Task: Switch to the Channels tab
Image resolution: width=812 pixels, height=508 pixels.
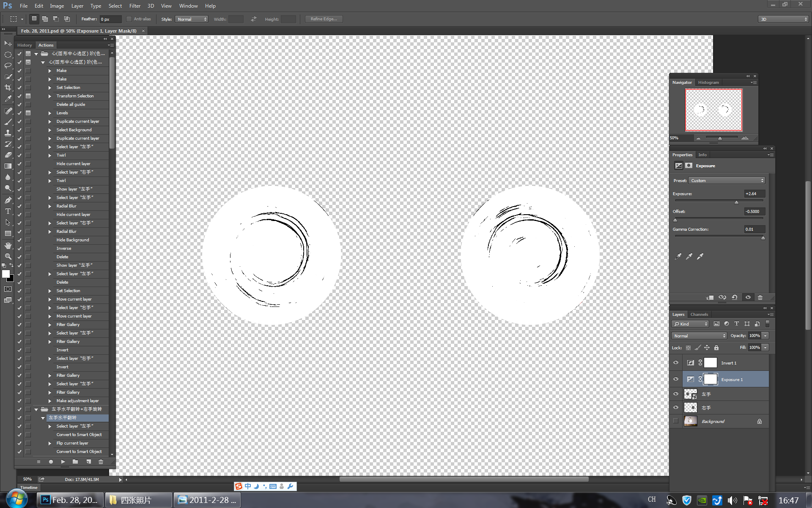Action: point(699,315)
